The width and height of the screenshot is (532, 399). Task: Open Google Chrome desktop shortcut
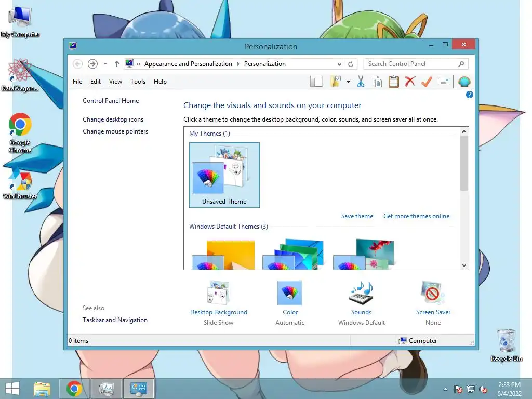tap(20, 132)
